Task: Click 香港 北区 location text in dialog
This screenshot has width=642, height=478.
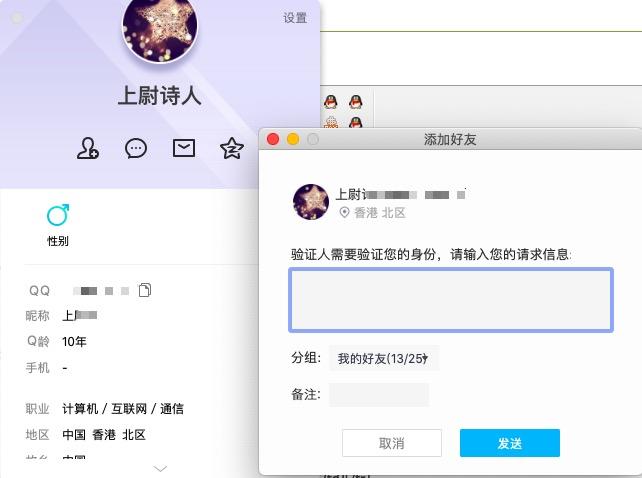Action: tap(380, 213)
